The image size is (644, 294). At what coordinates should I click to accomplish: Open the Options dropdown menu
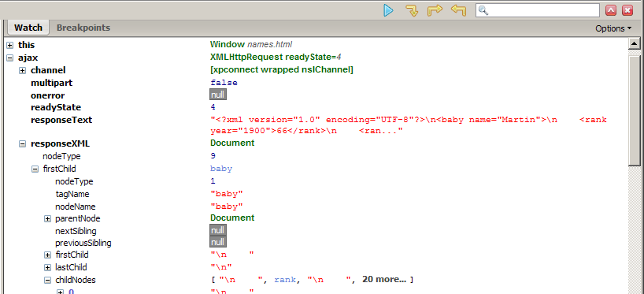613,28
